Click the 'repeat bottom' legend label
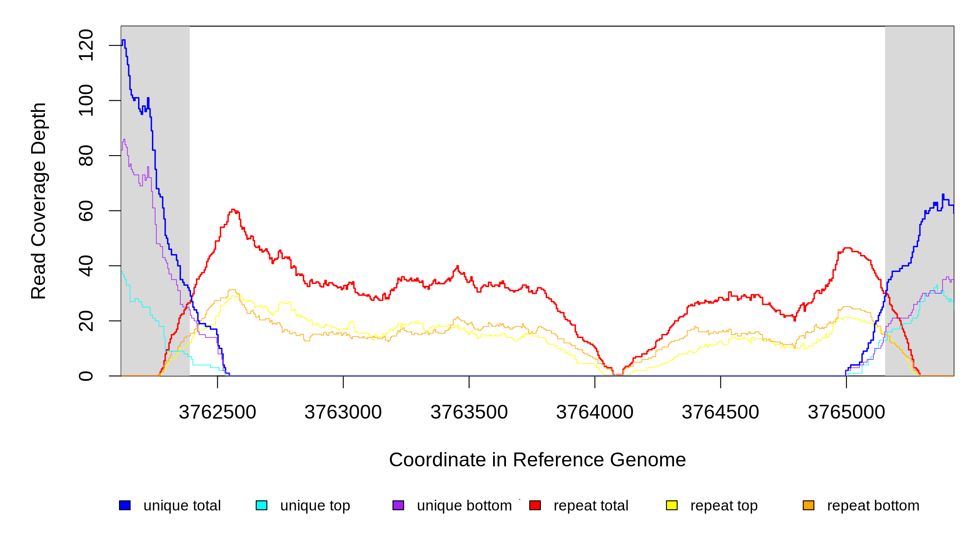Viewport: 980px width, 535px height. pyautogui.click(x=873, y=506)
